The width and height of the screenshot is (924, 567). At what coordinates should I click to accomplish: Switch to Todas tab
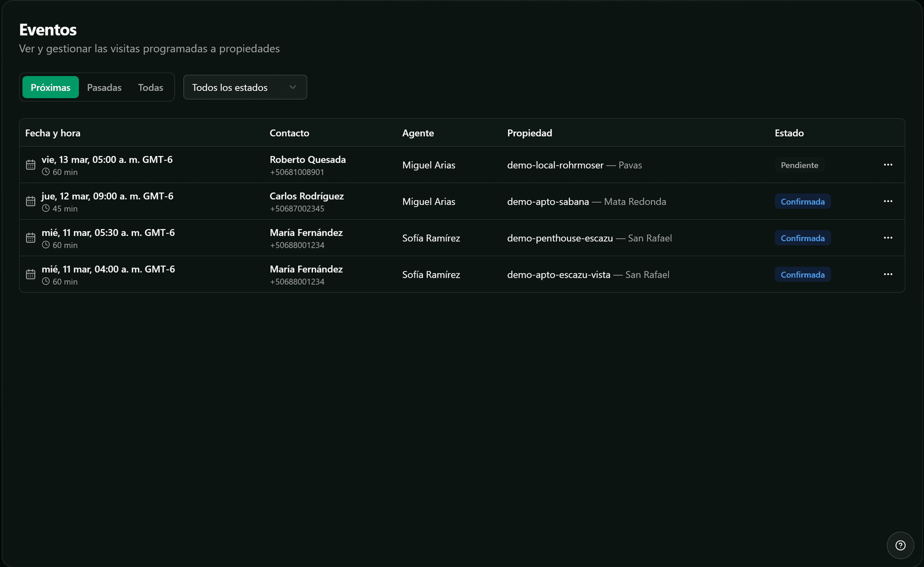150,88
